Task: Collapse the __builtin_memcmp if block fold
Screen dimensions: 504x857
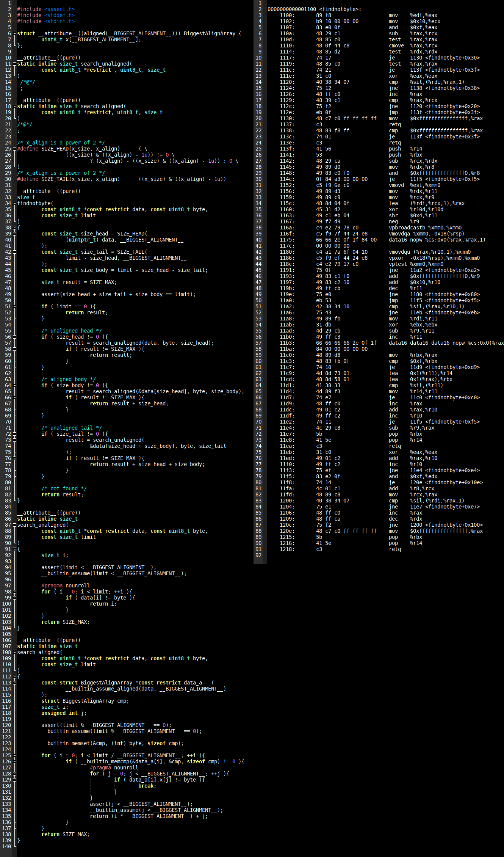Action: point(14,762)
